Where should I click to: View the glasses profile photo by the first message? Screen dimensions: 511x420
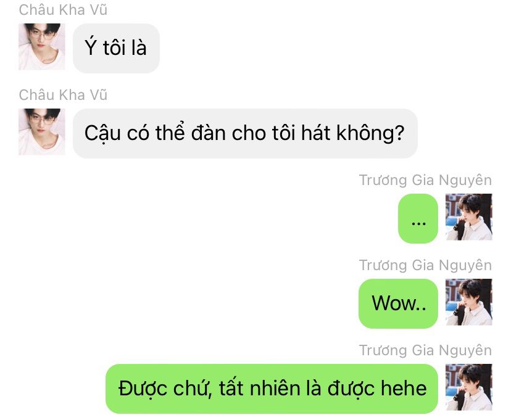tap(42, 46)
